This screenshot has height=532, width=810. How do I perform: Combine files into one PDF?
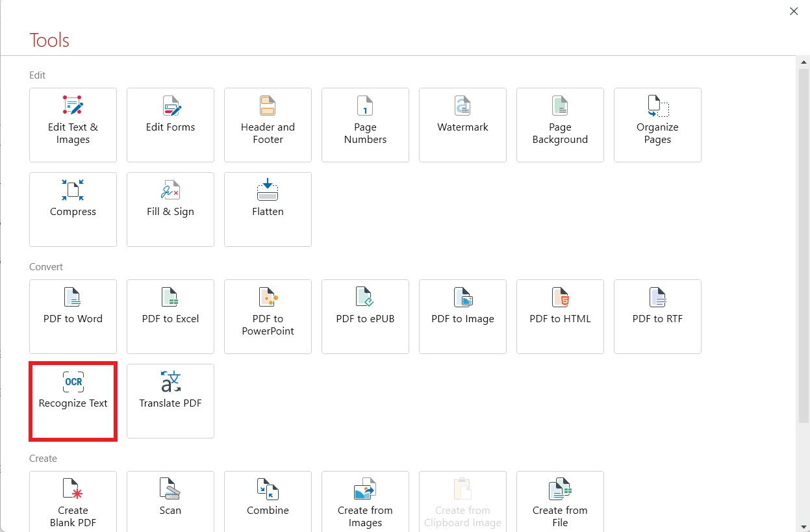268,500
